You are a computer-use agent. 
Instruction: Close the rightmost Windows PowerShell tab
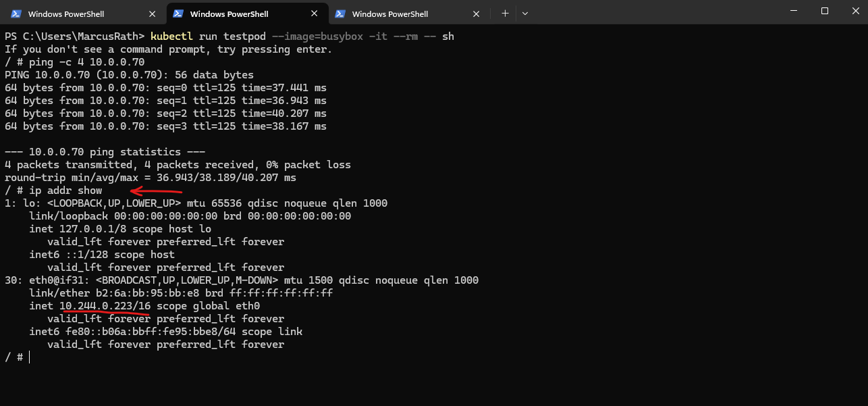477,14
